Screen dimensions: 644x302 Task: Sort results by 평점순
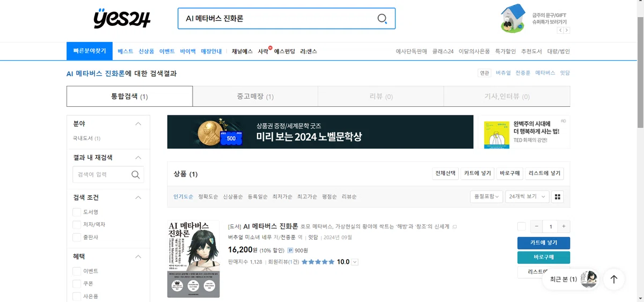330,197
